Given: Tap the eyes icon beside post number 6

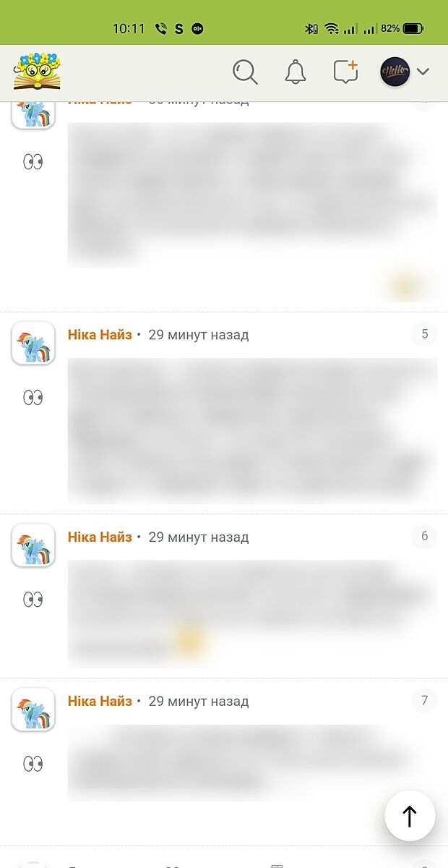Looking at the screenshot, I should coord(33,599).
